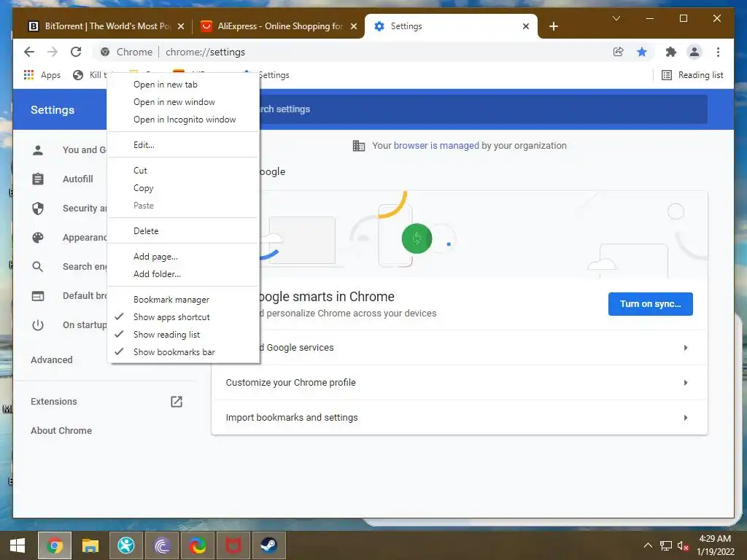The height and width of the screenshot is (560, 747).
Task: Click the Security shield icon
Action: click(38, 208)
